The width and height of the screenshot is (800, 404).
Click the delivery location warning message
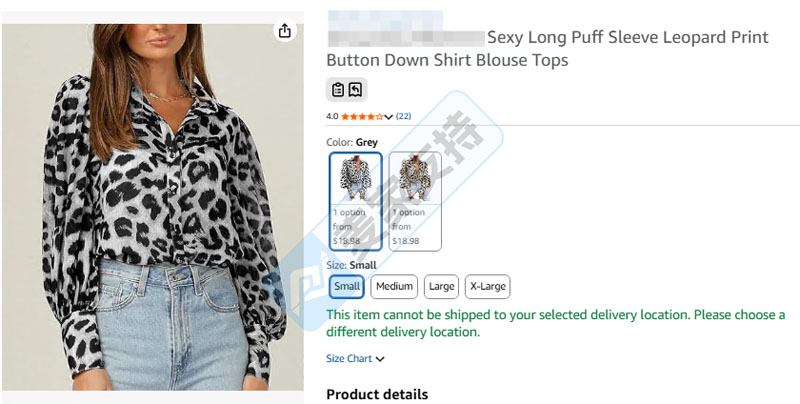tap(555, 323)
